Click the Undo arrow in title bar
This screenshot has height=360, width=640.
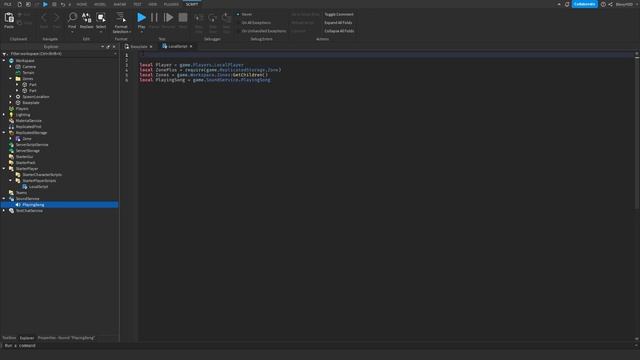pos(63,4)
